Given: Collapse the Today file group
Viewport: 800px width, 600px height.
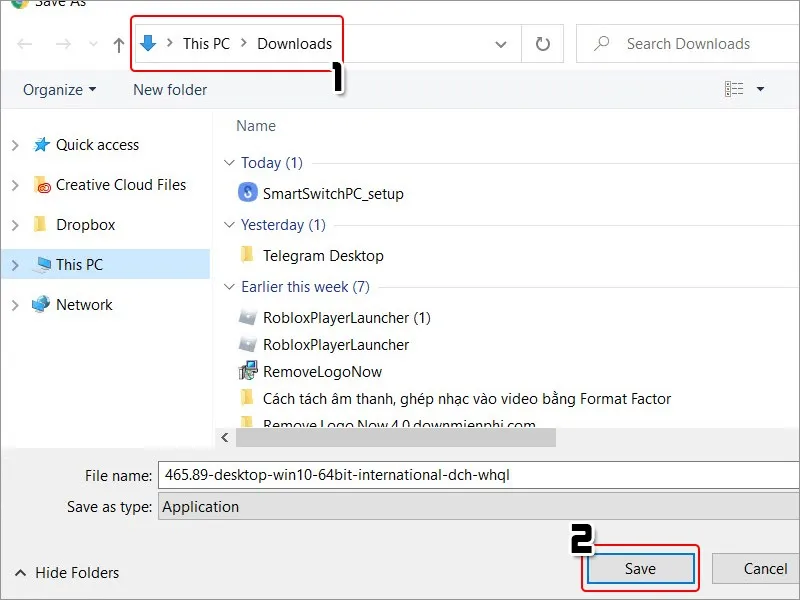Looking at the screenshot, I should (230, 163).
